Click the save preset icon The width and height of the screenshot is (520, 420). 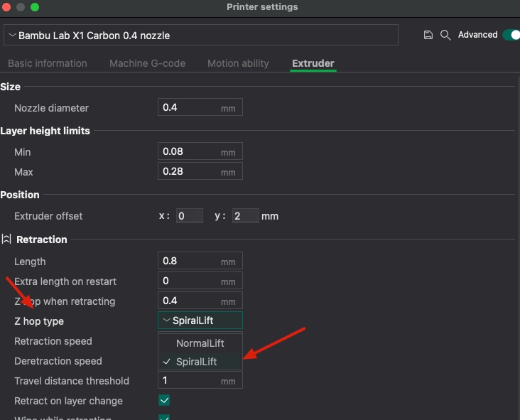[428, 35]
